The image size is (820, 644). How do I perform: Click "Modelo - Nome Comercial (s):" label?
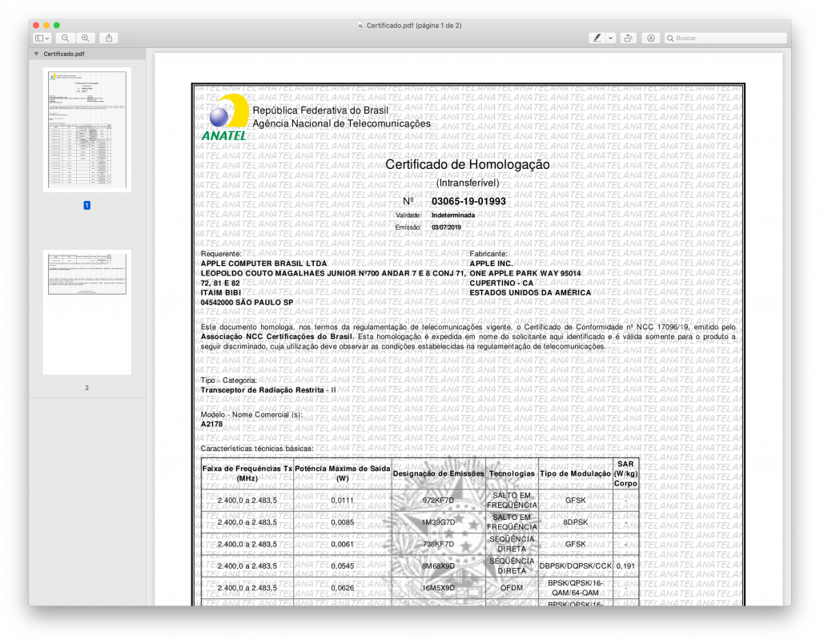251,415
